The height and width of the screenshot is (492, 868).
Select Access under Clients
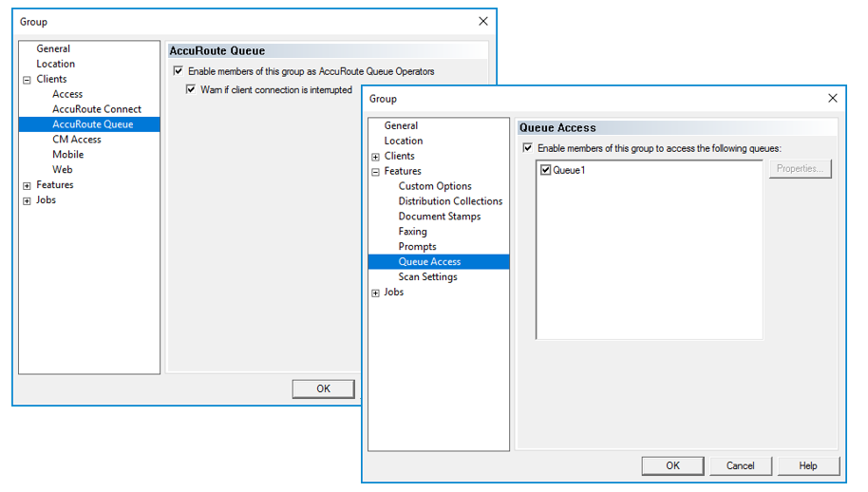coord(67,94)
